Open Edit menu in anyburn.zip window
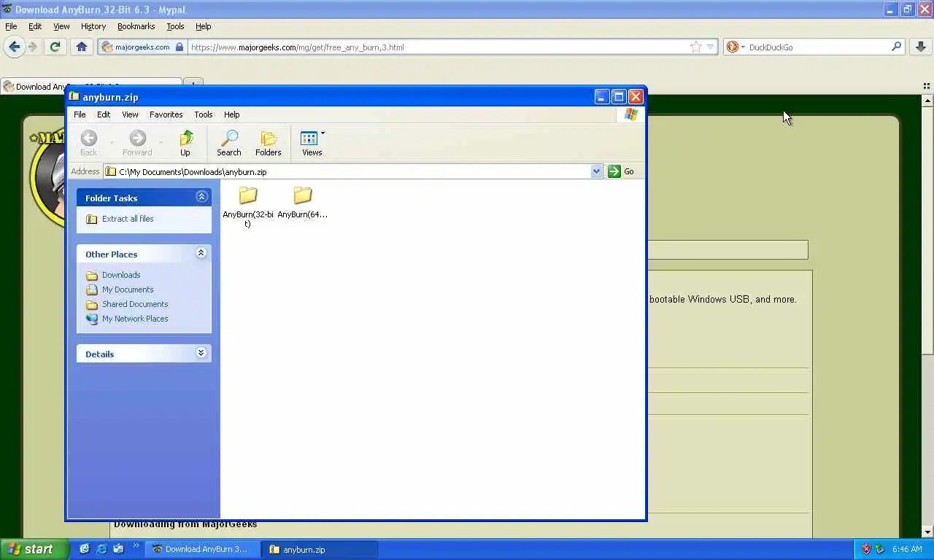The height and width of the screenshot is (560, 934). (104, 114)
